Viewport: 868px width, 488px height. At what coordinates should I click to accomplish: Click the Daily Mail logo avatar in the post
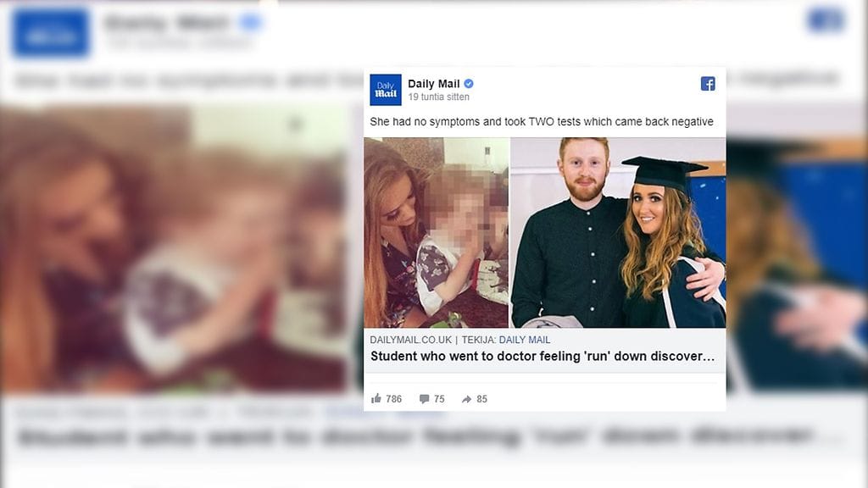click(386, 90)
